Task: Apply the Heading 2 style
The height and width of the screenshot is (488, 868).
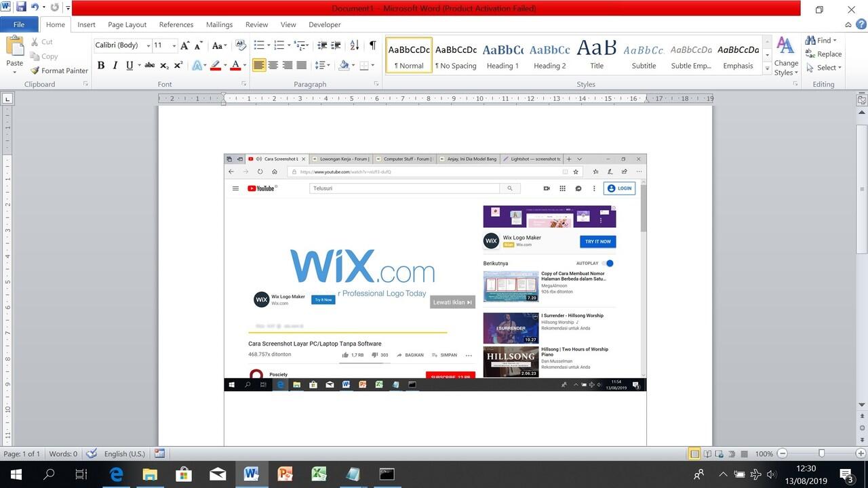Action: [549, 55]
